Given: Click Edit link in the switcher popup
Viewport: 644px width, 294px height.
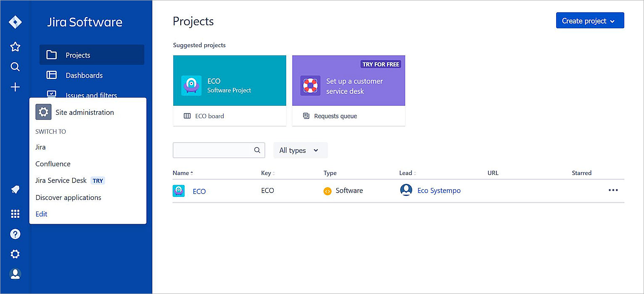Looking at the screenshot, I should tap(41, 214).
